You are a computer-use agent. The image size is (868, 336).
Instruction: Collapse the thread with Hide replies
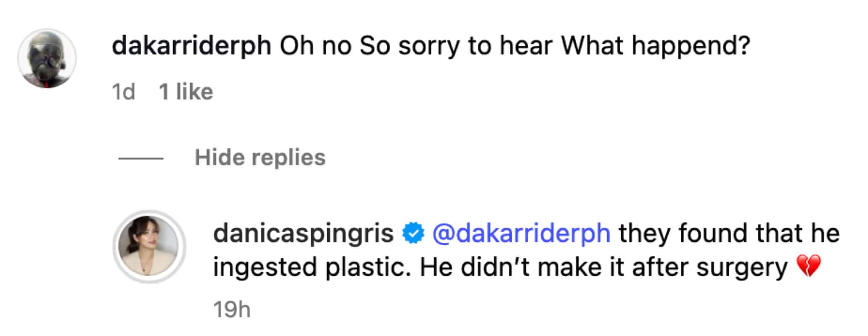point(260,158)
